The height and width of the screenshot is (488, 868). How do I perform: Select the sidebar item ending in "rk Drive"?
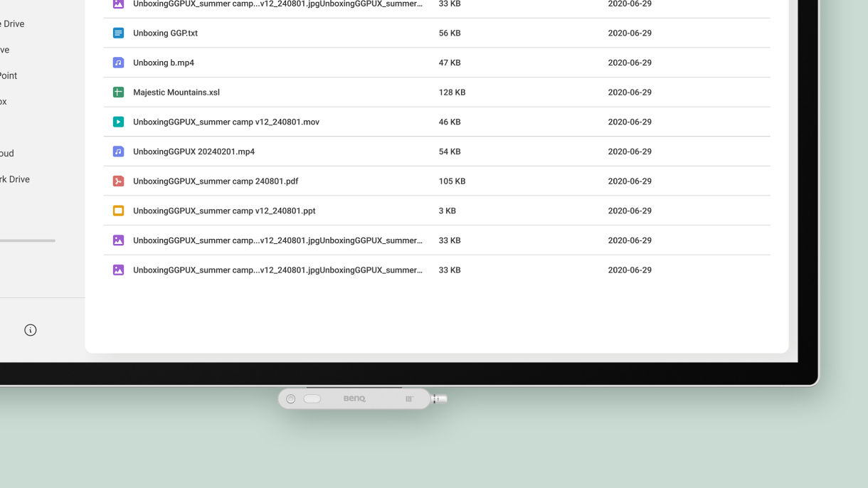(x=15, y=179)
